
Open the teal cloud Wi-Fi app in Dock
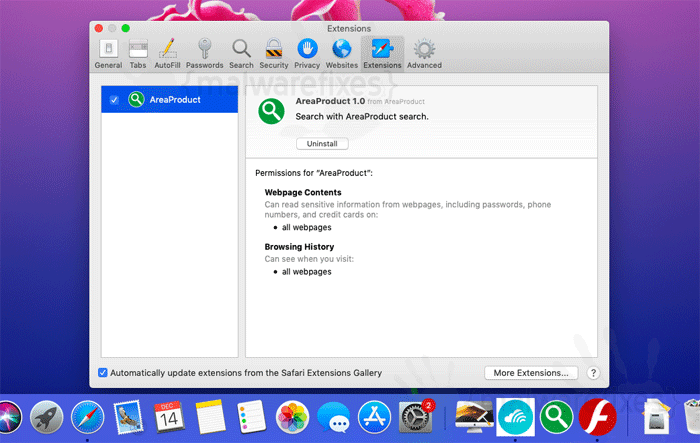(515, 417)
